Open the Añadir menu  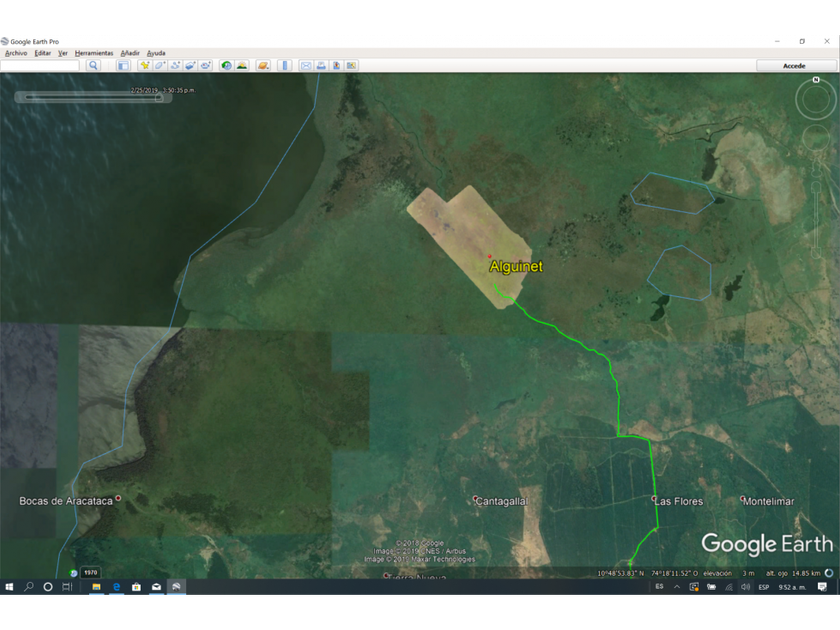[x=130, y=53]
